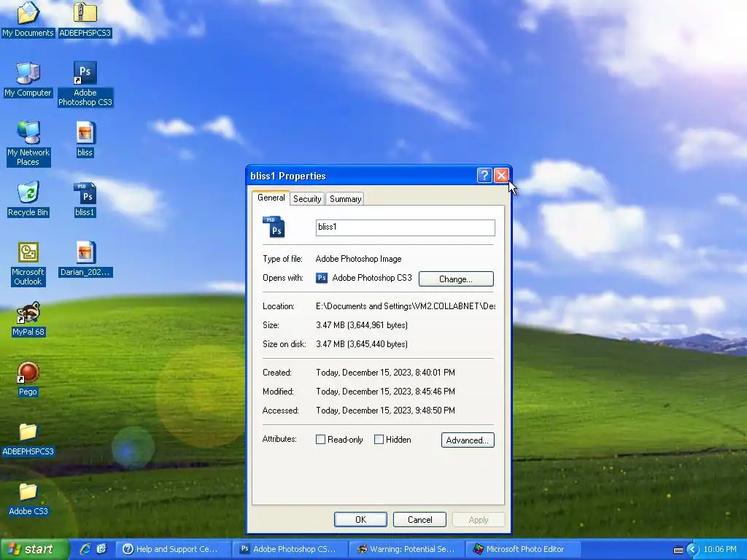This screenshot has height=560, width=747.
Task: Enable the Hidden attribute checkbox
Action: point(379,440)
